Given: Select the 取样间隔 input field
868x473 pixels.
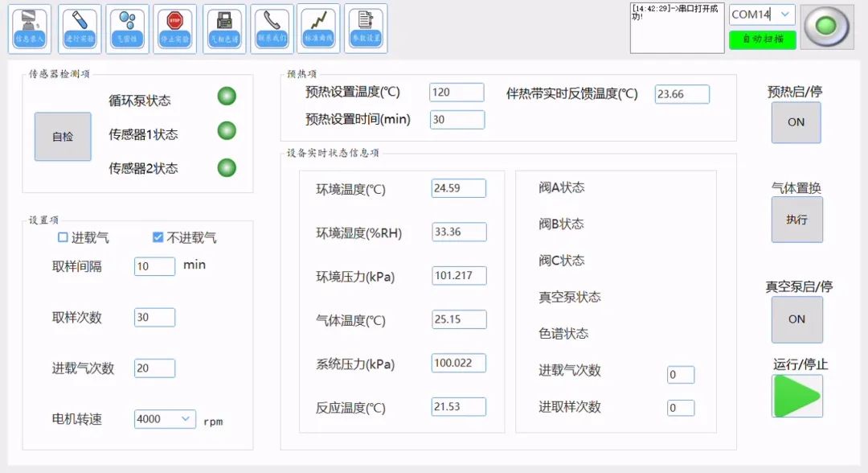Looking at the screenshot, I should click(x=154, y=267).
